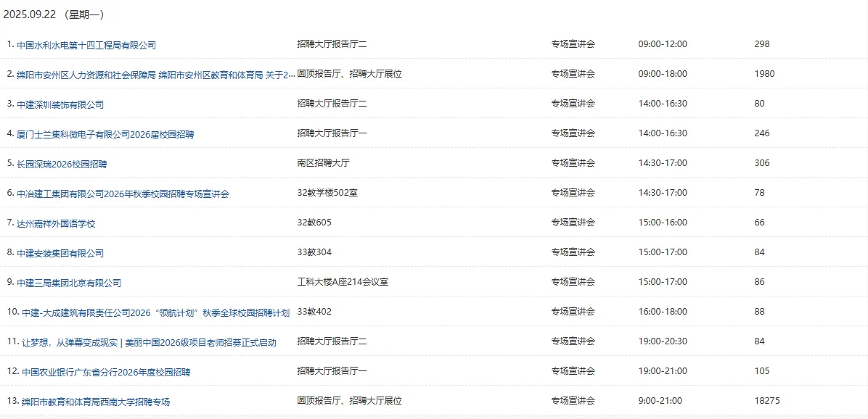The image size is (868, 419).
Task: Click view count 86
Action: coord(759,282)
